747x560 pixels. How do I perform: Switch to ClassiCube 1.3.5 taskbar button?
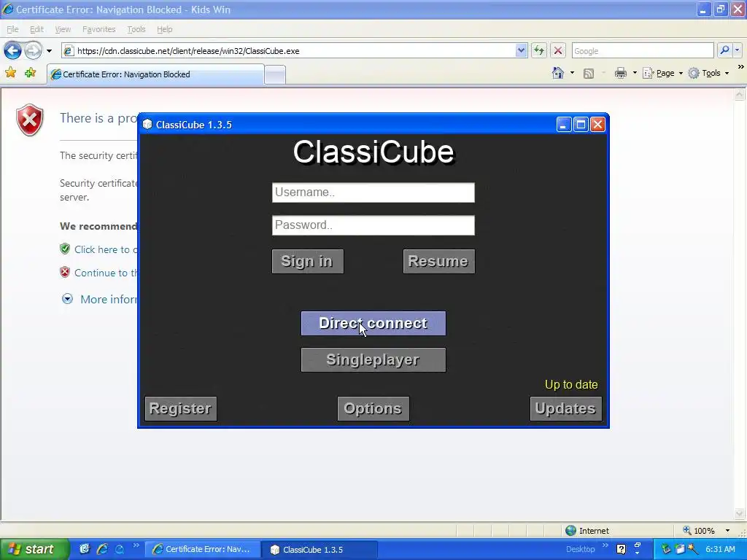click(320, 549)
